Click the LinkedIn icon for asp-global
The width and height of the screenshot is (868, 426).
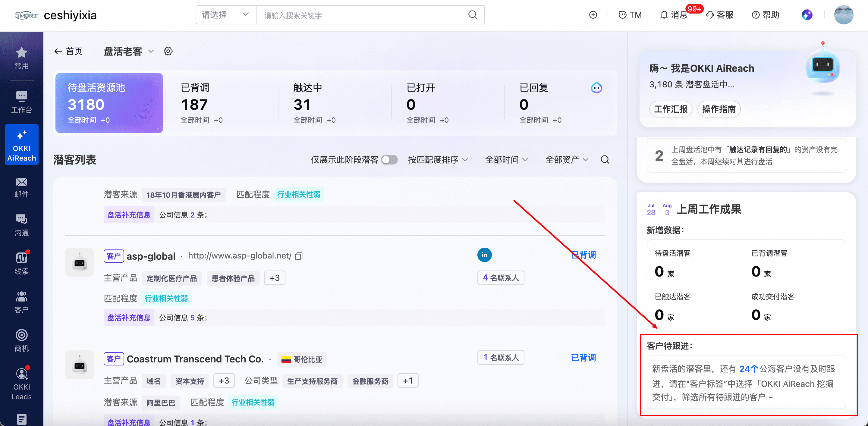484,255
